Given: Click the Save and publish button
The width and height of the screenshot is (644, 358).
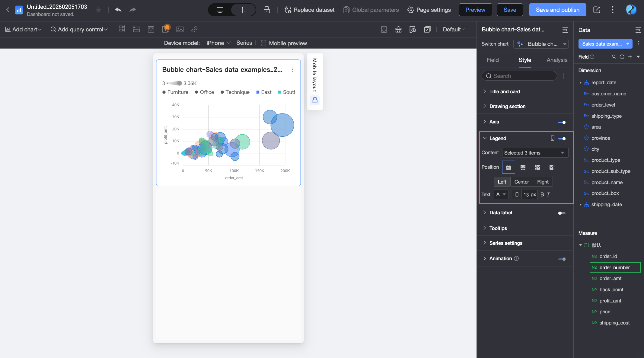Looking at the screenshot, I should (557, 10).
